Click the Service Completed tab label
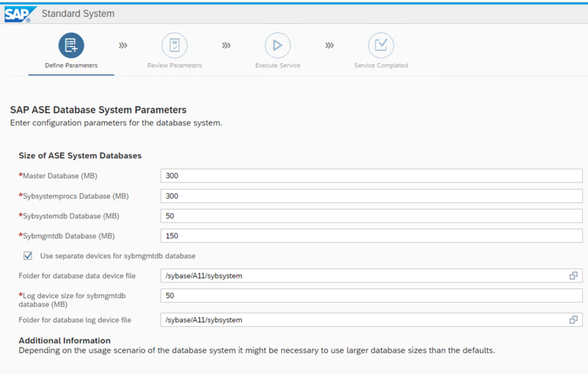Viewport: 588px width, 375px height. [381, 66]
